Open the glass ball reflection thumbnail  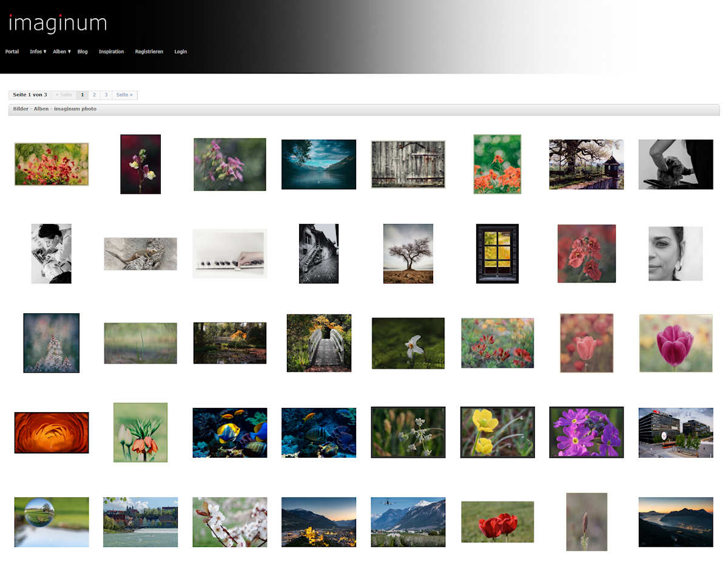click(52, 521)
